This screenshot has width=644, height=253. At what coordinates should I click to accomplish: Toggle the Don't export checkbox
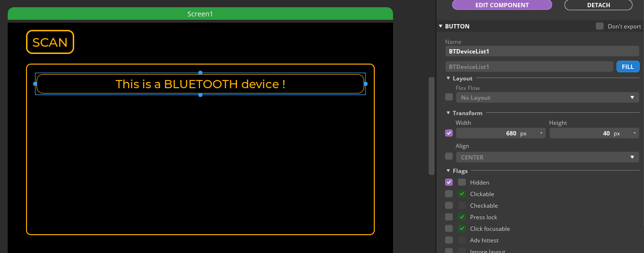click(x=600, y=26)
